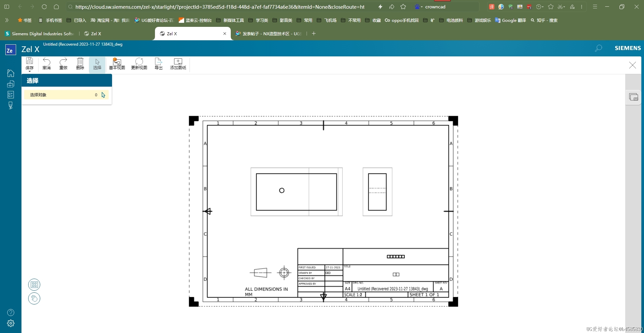Open the scissors screenshot tool dropdown

[561, 7]
